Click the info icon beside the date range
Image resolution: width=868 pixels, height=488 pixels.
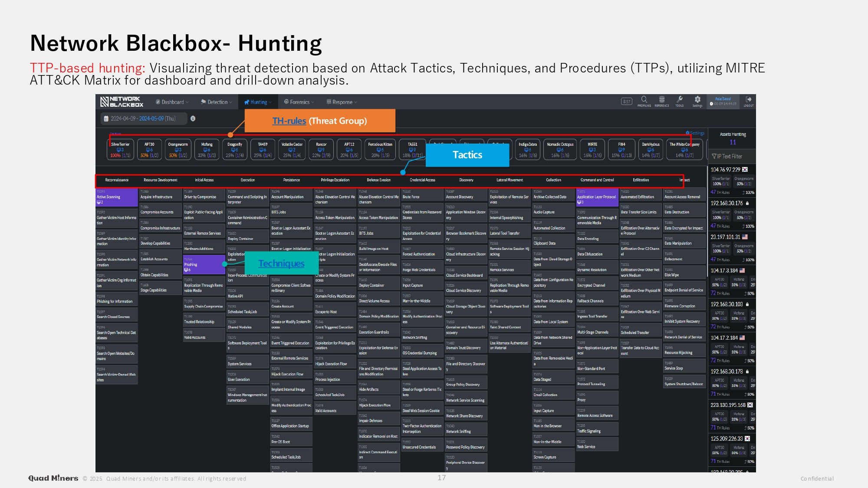[x=193, y=118]
